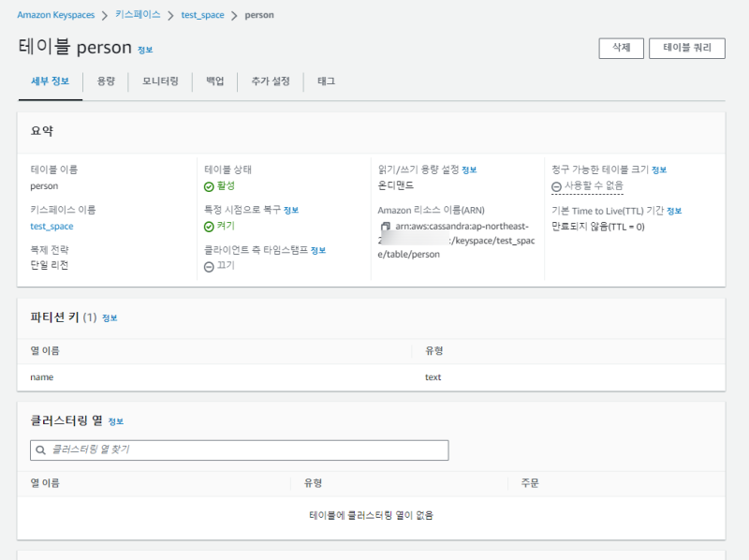Open the 태그 tab
Screen dimensions: 749x560
click(326, 81)
